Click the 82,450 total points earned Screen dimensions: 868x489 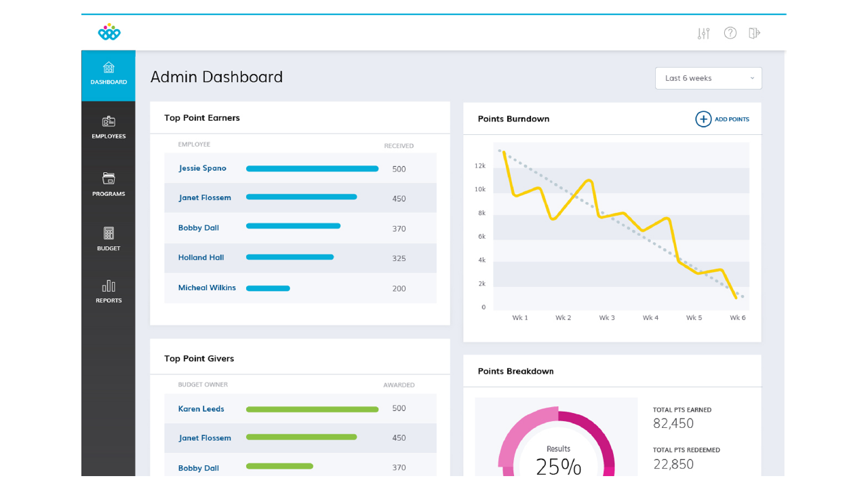[x=673, y=424]
